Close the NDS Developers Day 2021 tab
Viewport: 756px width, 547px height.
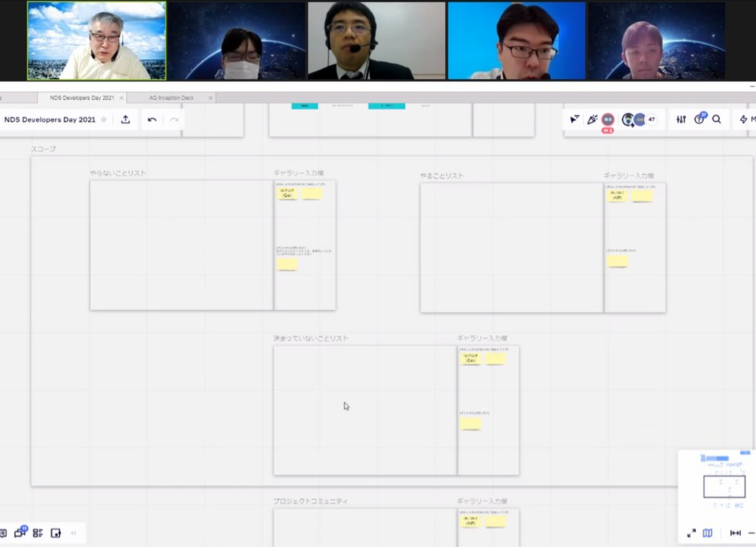121,98
